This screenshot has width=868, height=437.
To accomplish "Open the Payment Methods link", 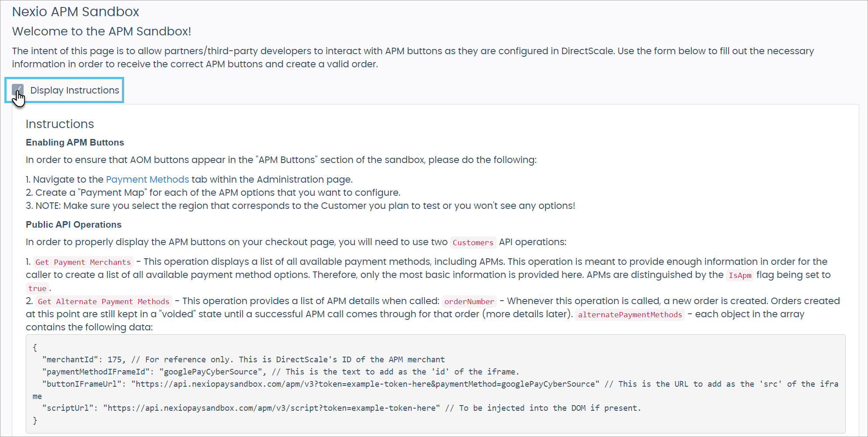I will 147,180.
